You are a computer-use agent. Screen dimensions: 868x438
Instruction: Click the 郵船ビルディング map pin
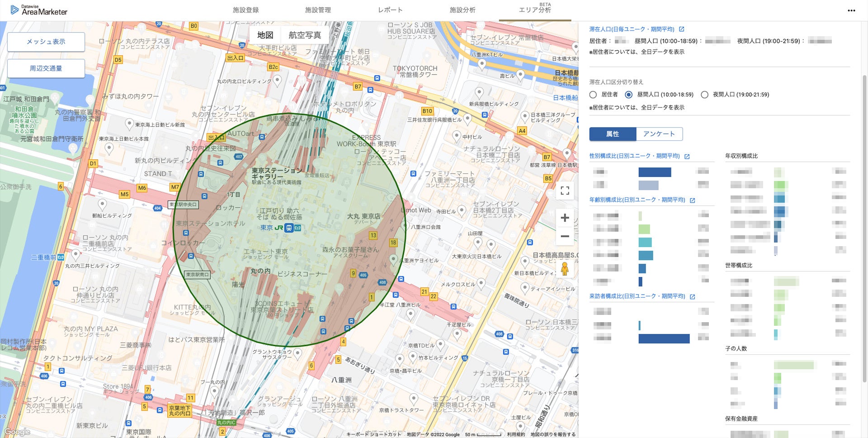click(x=103, y=205)
